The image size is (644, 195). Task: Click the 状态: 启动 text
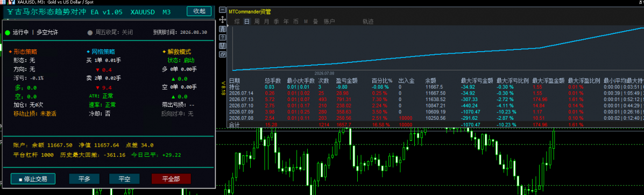[181, 61]
